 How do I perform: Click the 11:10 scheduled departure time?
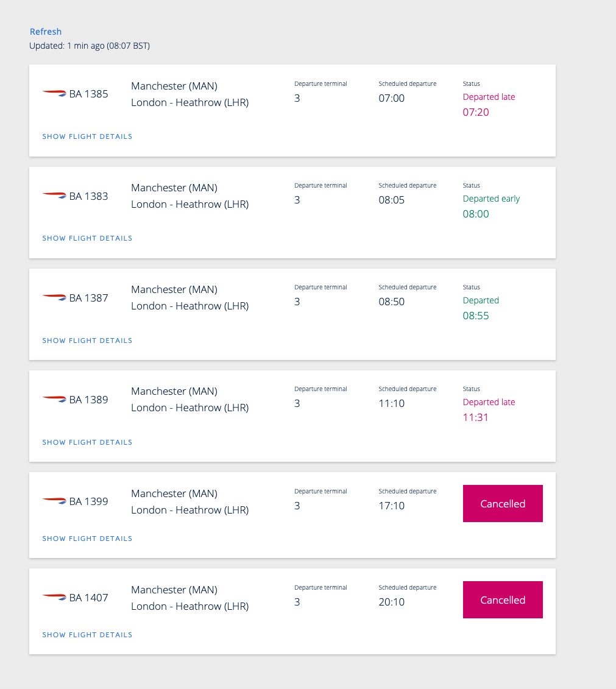coord(392,403)
